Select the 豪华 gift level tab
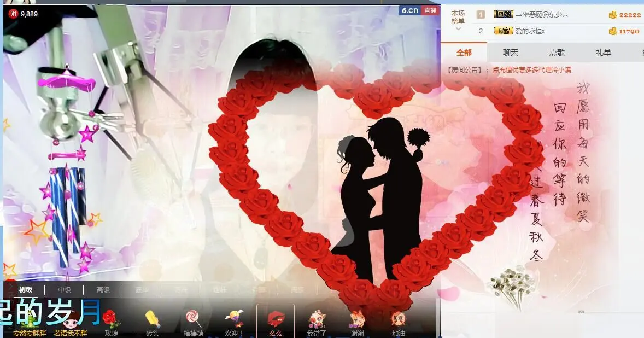 pos(142,289)
